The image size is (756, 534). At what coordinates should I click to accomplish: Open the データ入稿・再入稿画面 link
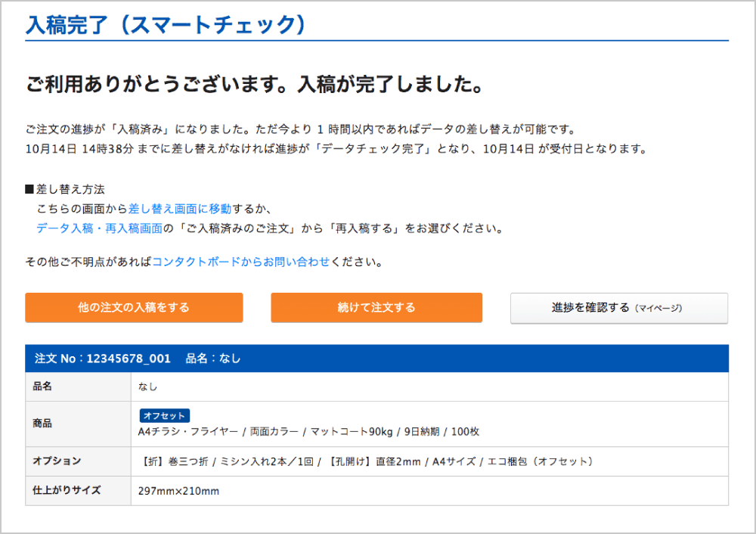[x=99, y=228]
